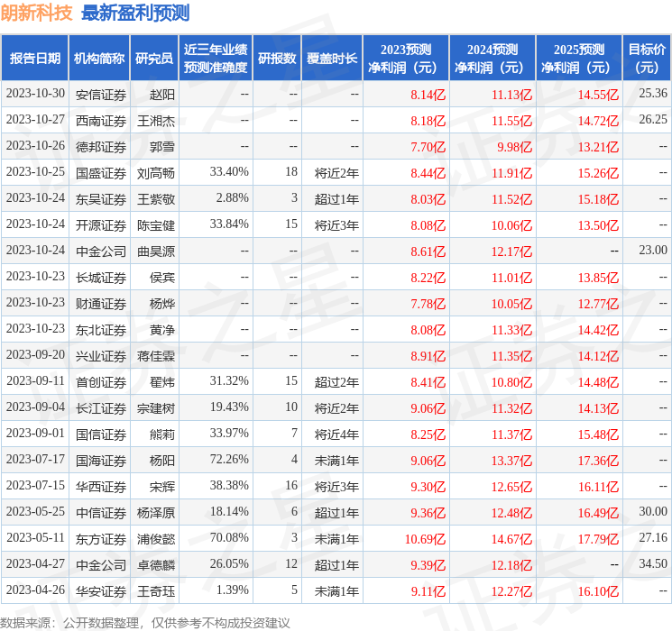Click the 目标价 column header

[x=647, y=59]
